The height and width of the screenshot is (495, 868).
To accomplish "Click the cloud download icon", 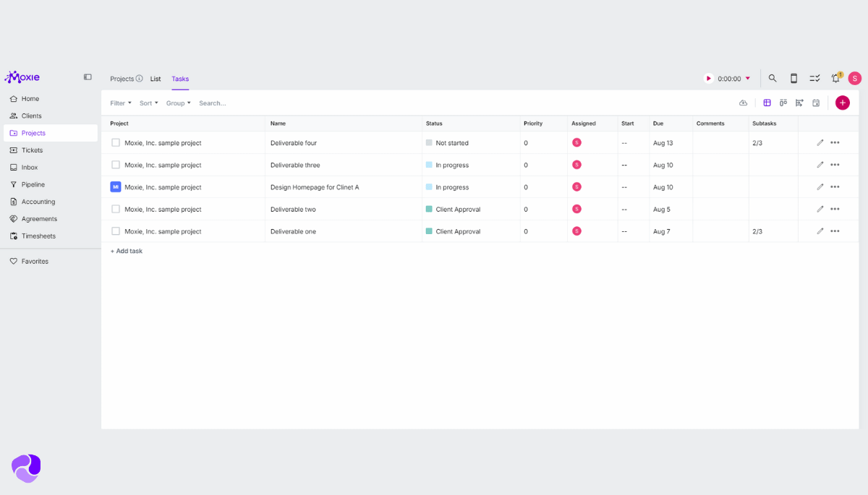I will (743, 103).
